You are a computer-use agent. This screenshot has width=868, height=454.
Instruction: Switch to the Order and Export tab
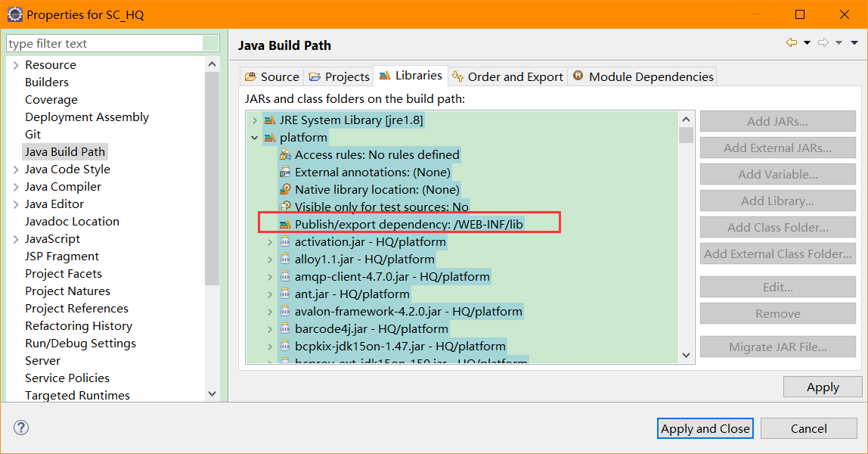(506, 76)
